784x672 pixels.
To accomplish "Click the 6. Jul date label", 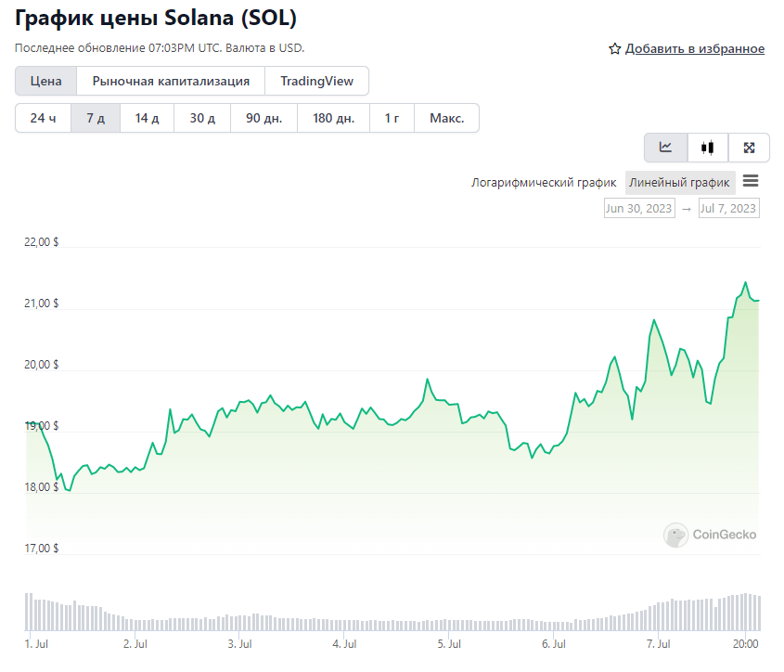I will [x=554, y=644].
